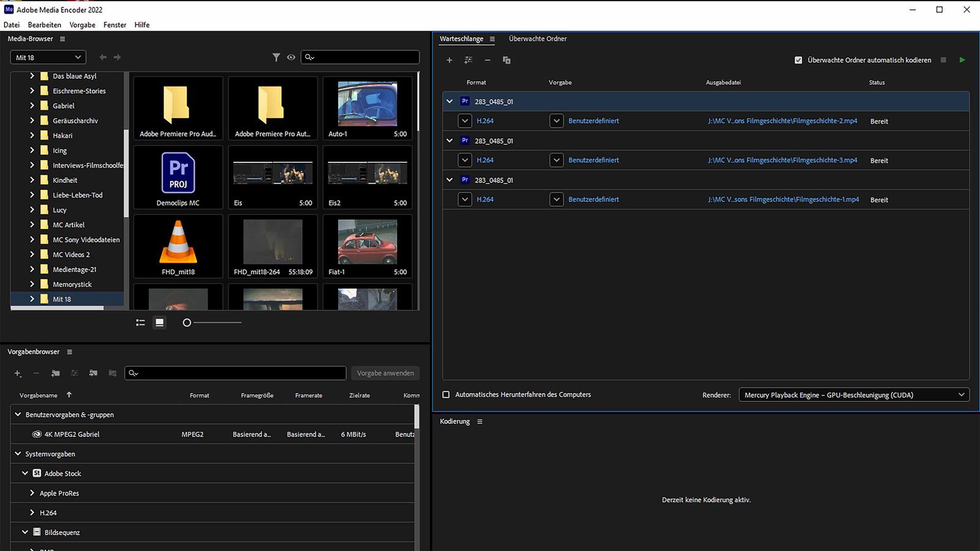Viewport: 980px width, 551px height.
Task: Switch to the Überwachte Ordner tab
Action: [x=538, y=39]
